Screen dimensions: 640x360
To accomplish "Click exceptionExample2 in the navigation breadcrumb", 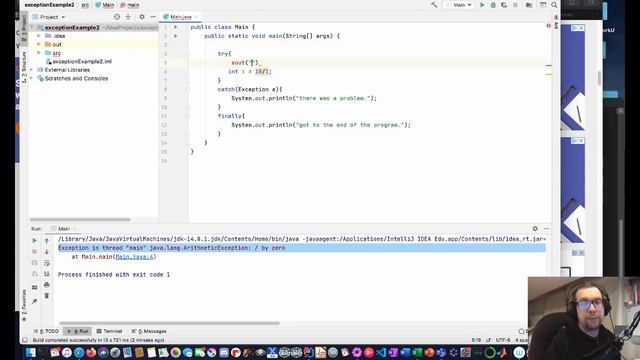I will click(49, 5).
